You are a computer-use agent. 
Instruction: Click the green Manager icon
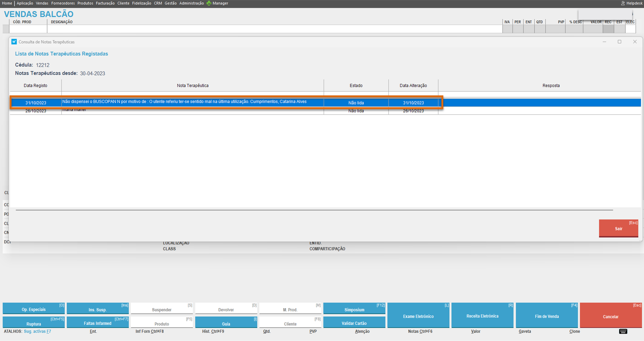(x=209, y=3)
